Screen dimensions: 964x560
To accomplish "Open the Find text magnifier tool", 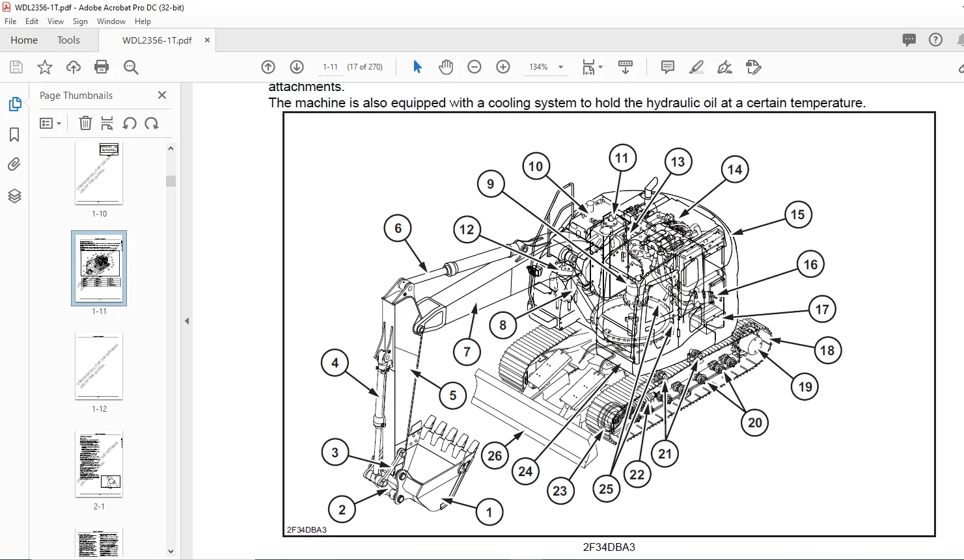I will coord(131,67).
